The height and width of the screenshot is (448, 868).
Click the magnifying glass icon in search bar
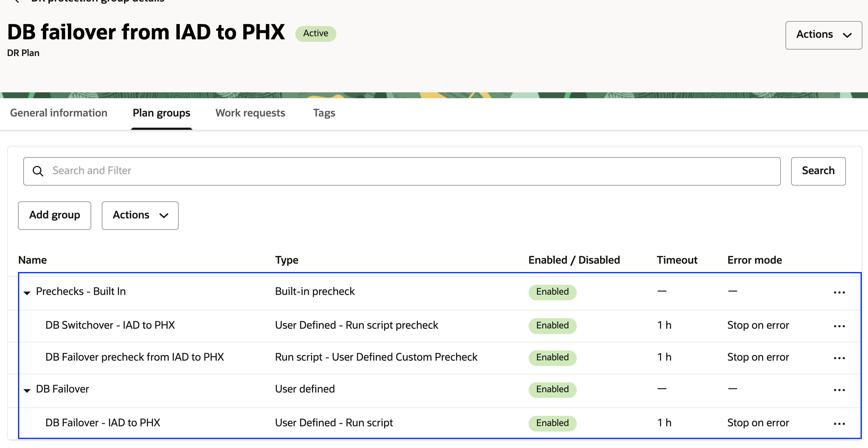[38, 171]
